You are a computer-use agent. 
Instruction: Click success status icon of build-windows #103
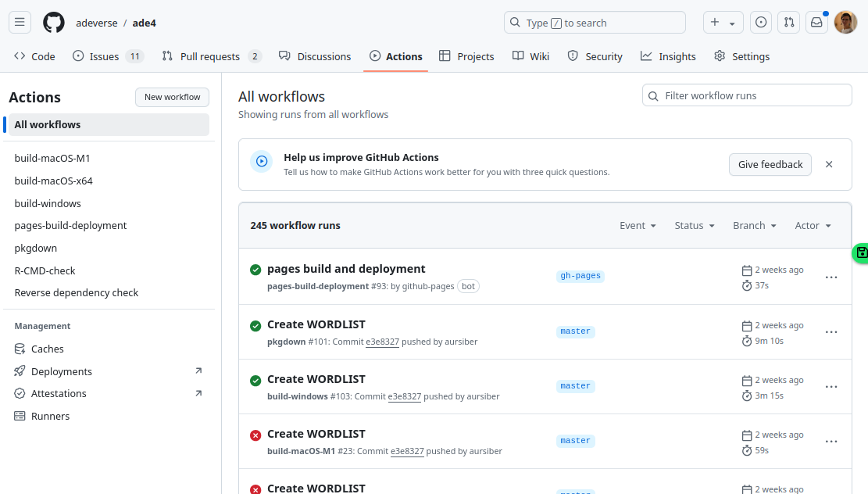[x=255, y=381]
